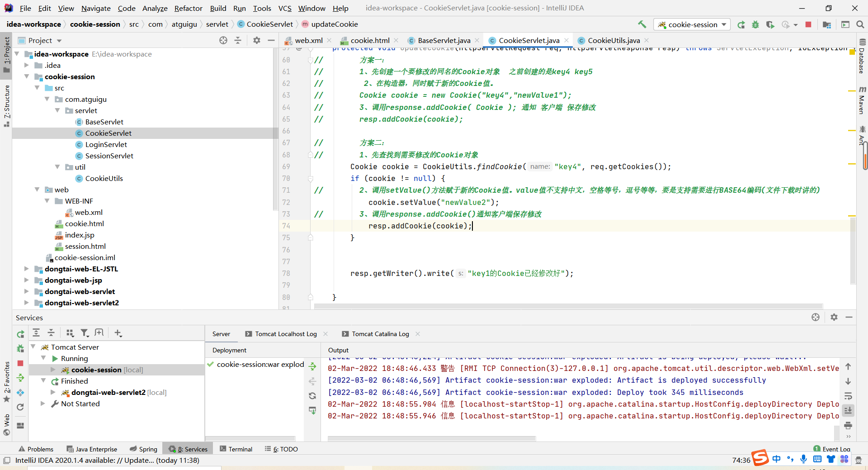Click soft-wrap icon beside Output console
Image resolution: width=868 pixels, height=470 pixels.
coord(848,396)
